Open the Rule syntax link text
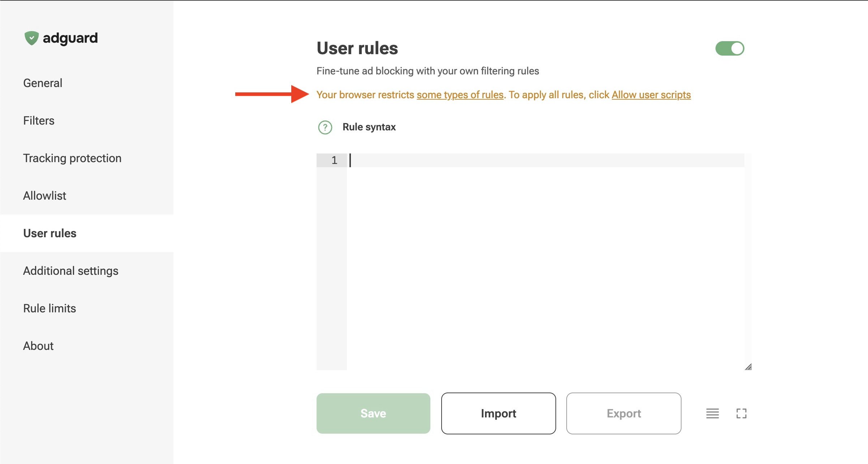 (369, 127)
